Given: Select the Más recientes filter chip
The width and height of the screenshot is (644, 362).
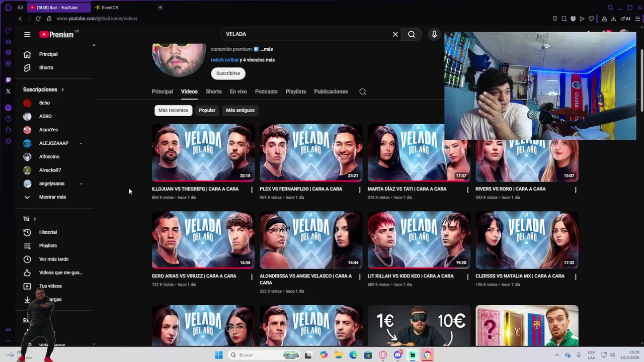Looking at the screenshot, I should pyautogui.click(x=173, y=110).
